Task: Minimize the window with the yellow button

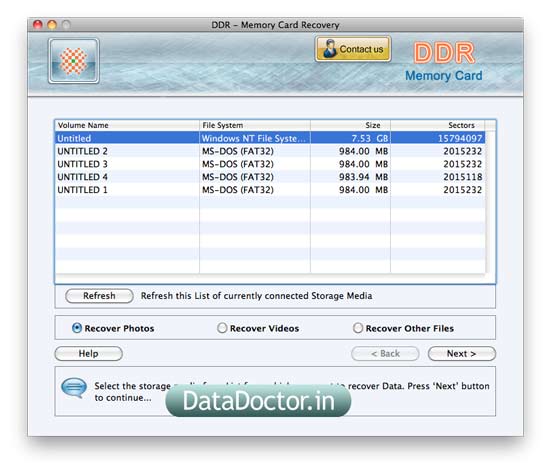Action: pos(52,25)
